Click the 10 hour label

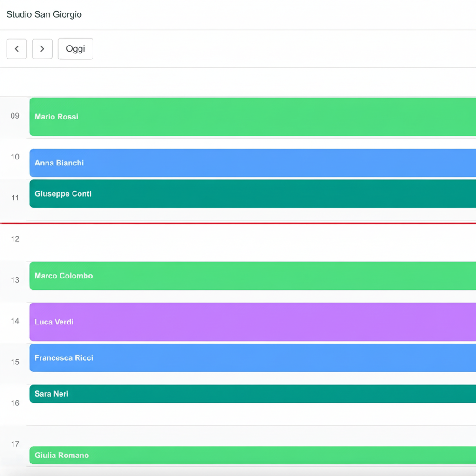pos(15,157)
